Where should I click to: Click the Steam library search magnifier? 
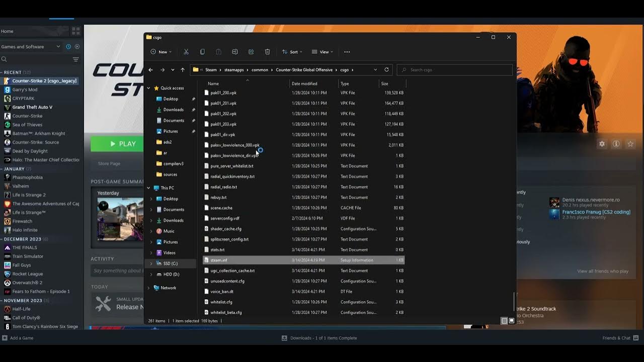click(4, 59)
